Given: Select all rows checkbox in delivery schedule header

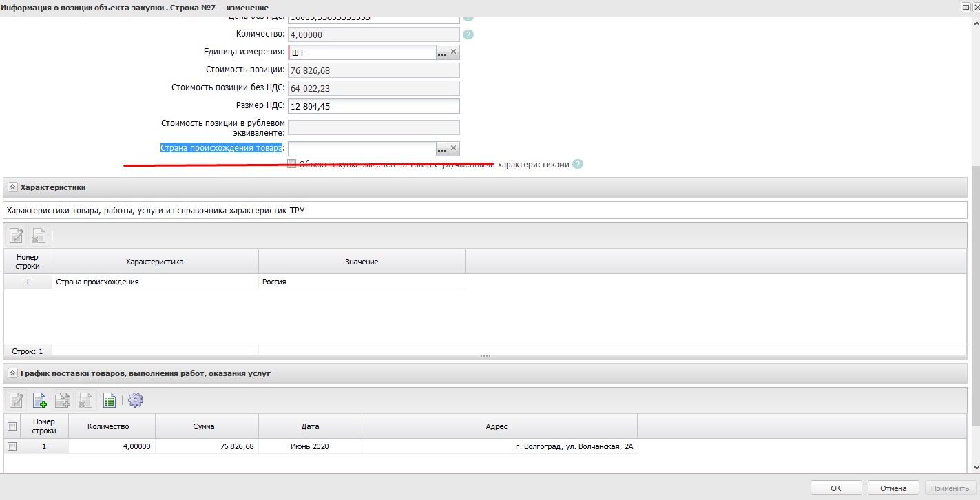Looking at the screenshot, I should pyautogui.click(x=12, y=426).
